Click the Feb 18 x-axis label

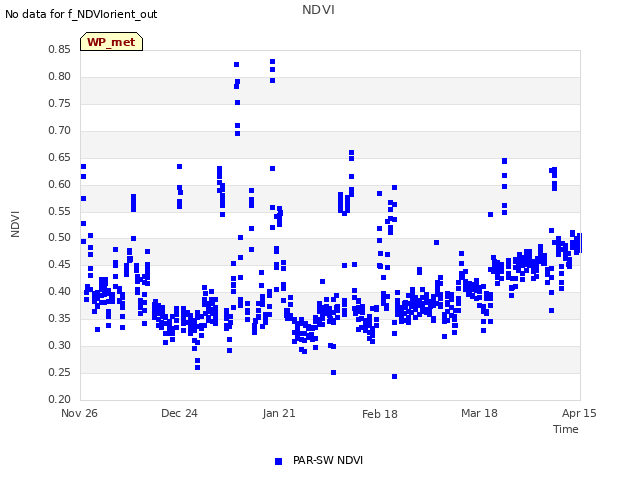coord(380,414)
